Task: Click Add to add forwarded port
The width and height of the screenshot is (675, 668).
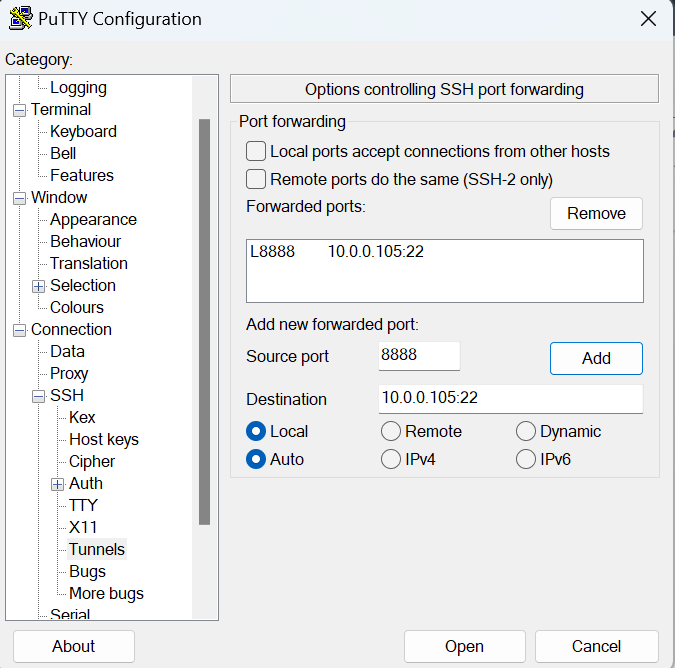Action: [596, 358]
